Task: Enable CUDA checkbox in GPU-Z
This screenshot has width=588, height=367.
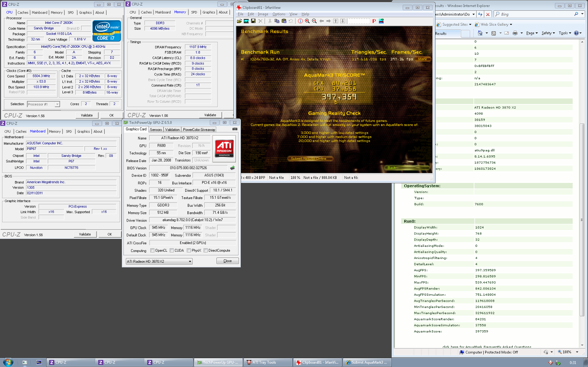Action: coord(172,251)
